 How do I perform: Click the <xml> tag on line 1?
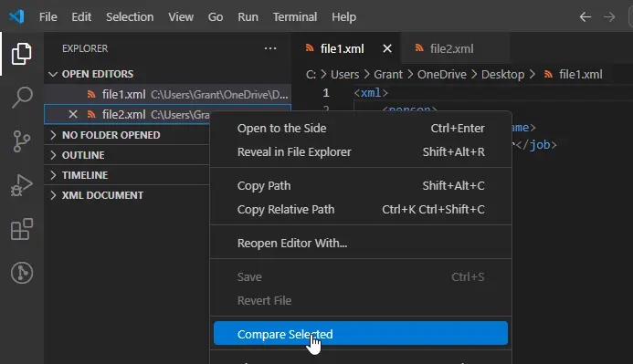pos(371,93)
